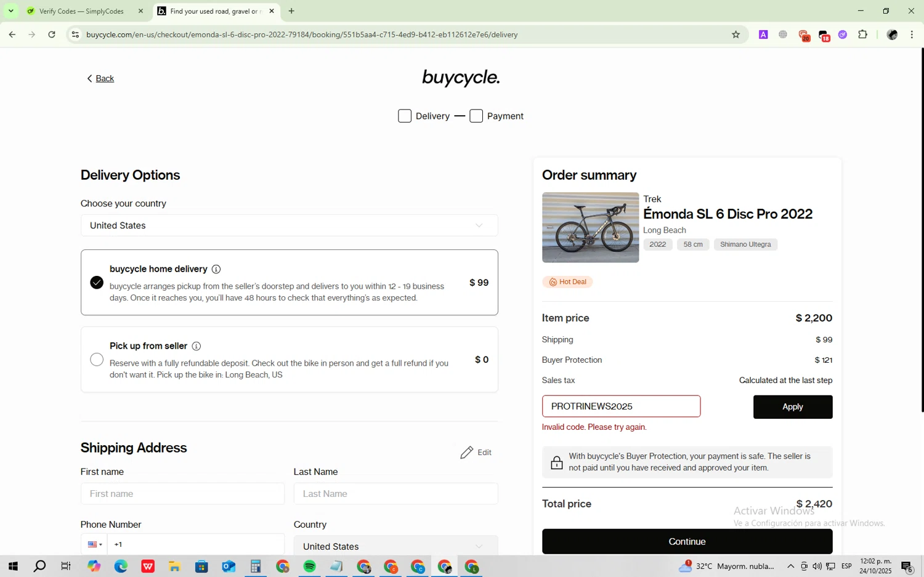Select the Pick up from seller radio

(97, 360)
